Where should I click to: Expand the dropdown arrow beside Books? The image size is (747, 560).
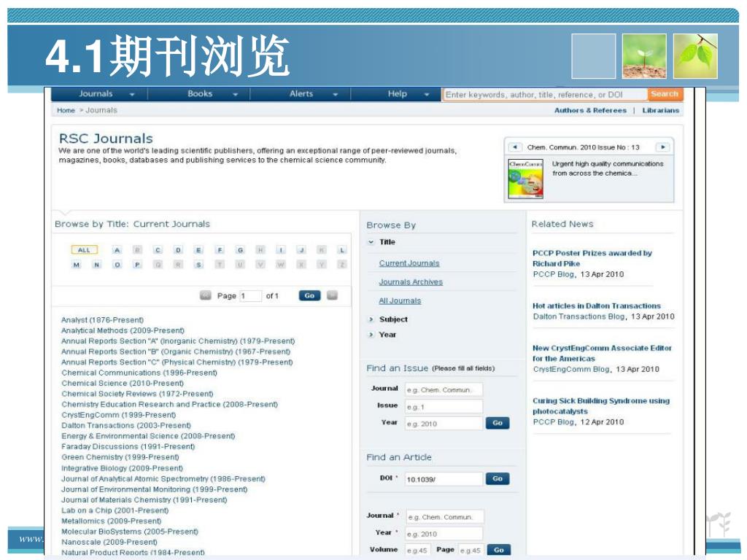point(236,95)
